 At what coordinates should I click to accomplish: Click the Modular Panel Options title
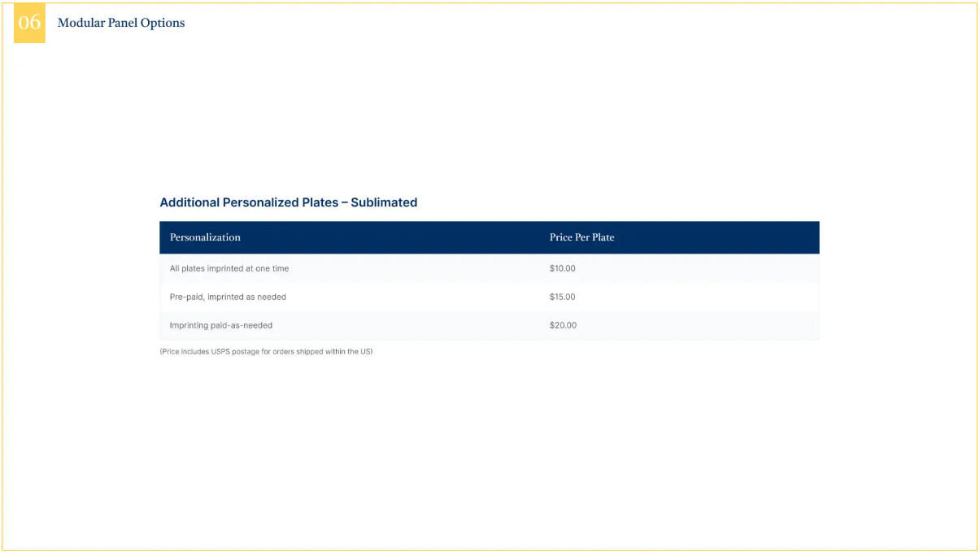[x=121, y=23]
